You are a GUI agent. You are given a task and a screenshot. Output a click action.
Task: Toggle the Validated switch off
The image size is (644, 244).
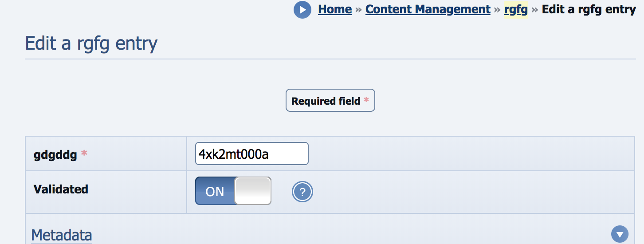pos(233,191)
